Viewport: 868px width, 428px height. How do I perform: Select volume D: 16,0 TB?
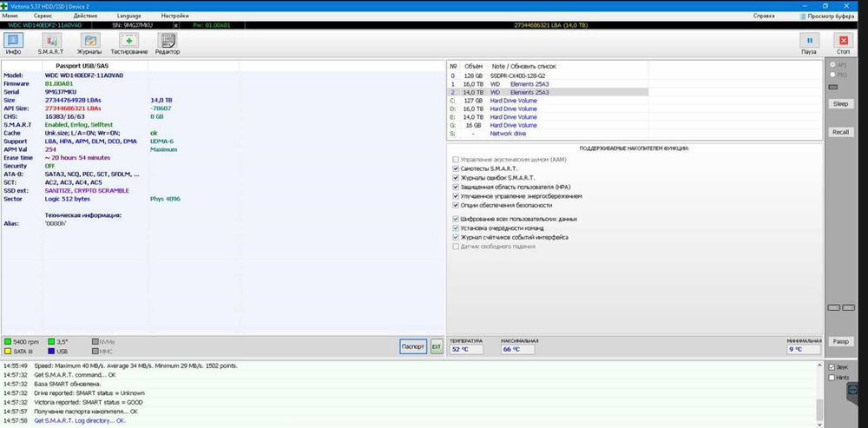[x=548, y=109]
